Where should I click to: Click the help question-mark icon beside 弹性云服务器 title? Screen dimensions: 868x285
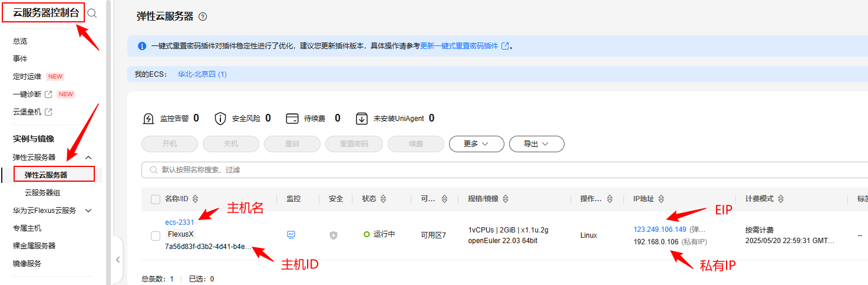[203, 17]
